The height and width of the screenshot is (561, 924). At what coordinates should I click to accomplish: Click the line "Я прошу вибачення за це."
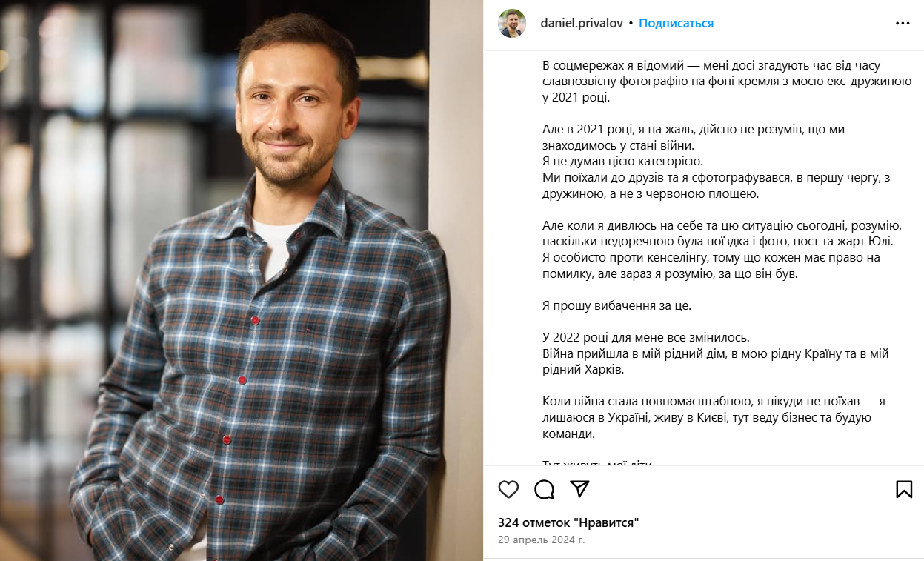[616, 305]
